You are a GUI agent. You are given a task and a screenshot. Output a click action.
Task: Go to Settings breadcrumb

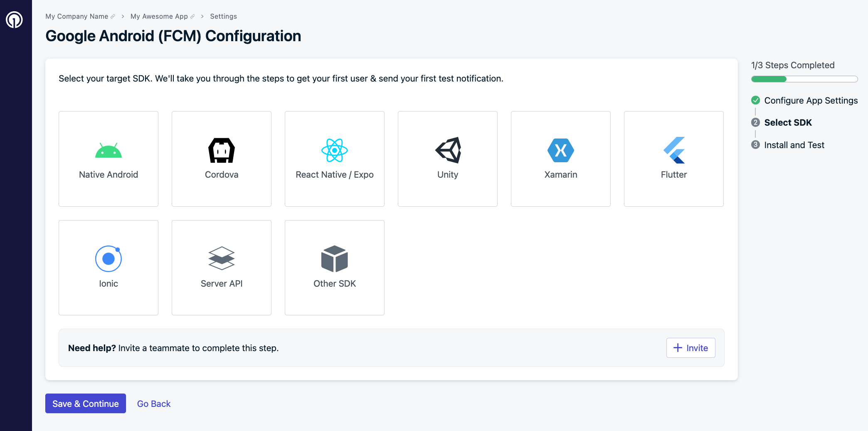pos(223,16)
